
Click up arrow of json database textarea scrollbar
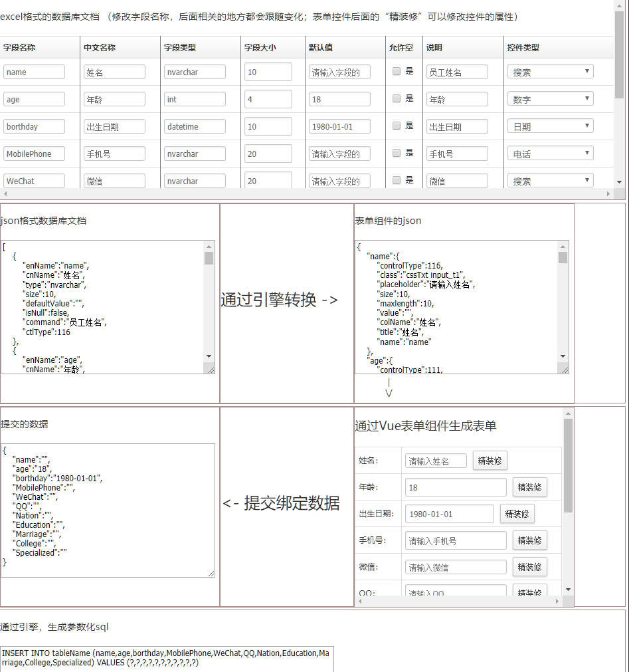click(x=209, y=247)
